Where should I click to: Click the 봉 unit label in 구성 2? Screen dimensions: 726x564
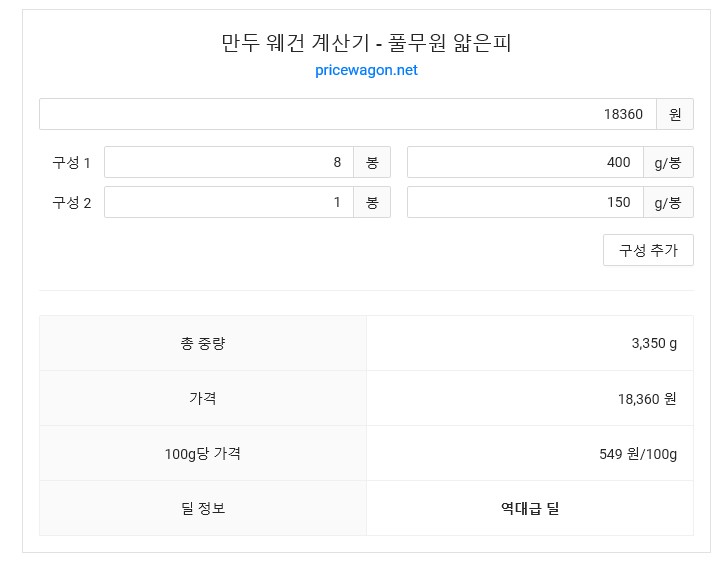372,202
